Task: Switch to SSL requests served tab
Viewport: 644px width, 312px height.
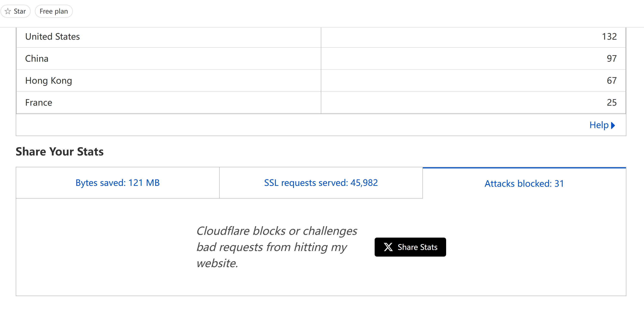Action: [321, 183]
